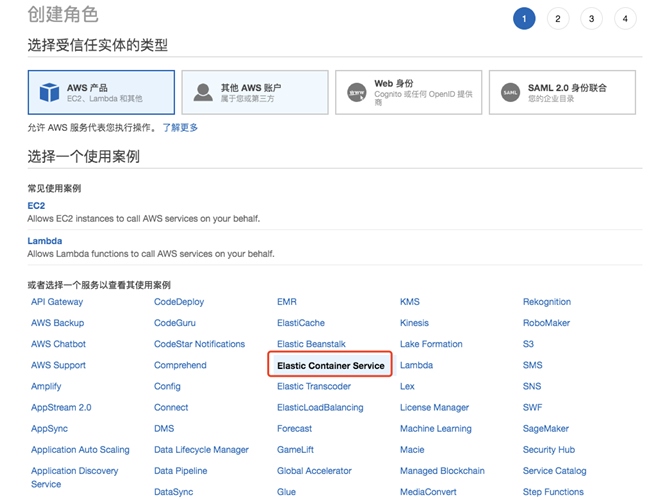The width and height of the screenshot is (650, 500).
Task: Choose KMS service
Action: pos(410,302)
